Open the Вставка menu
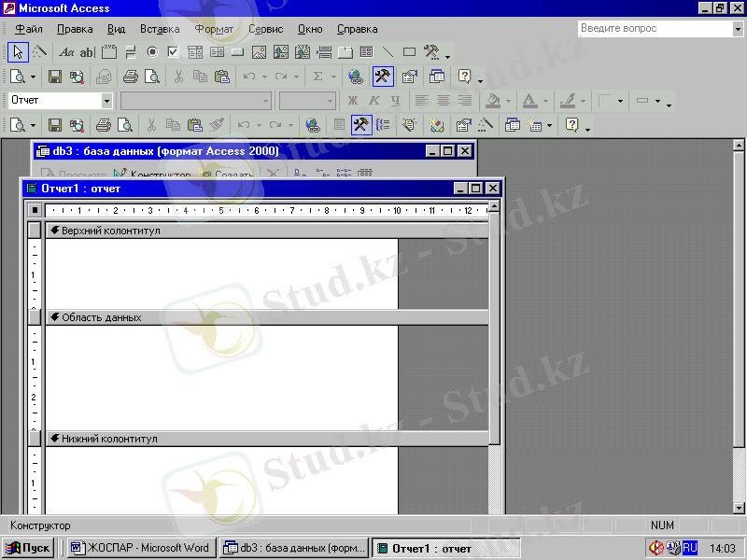This screenshot has width=747, height=560. click(x=160, y=29)
